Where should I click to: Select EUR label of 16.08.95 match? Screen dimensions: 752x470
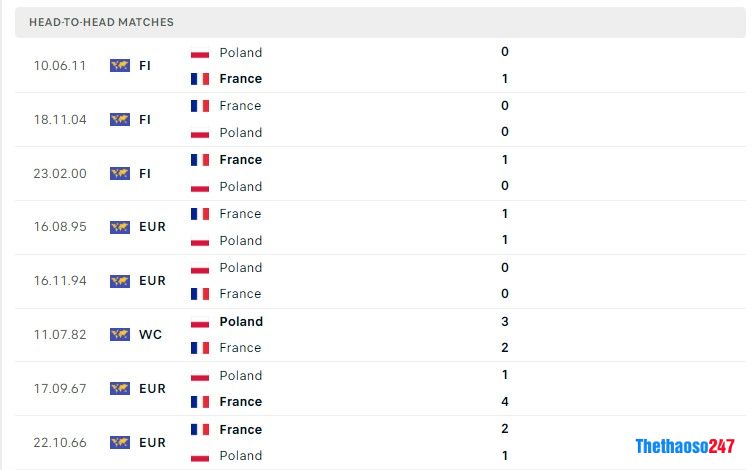pos(153,226)
